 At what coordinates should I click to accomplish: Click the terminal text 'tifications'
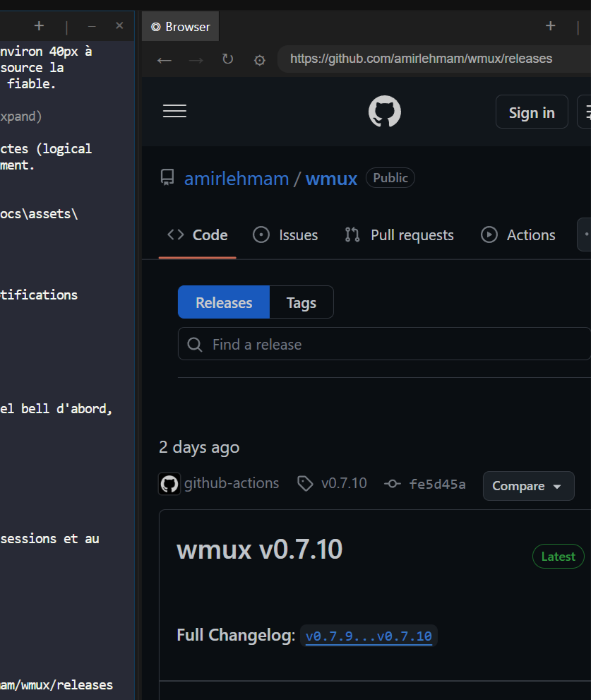[x=39, y=295]
